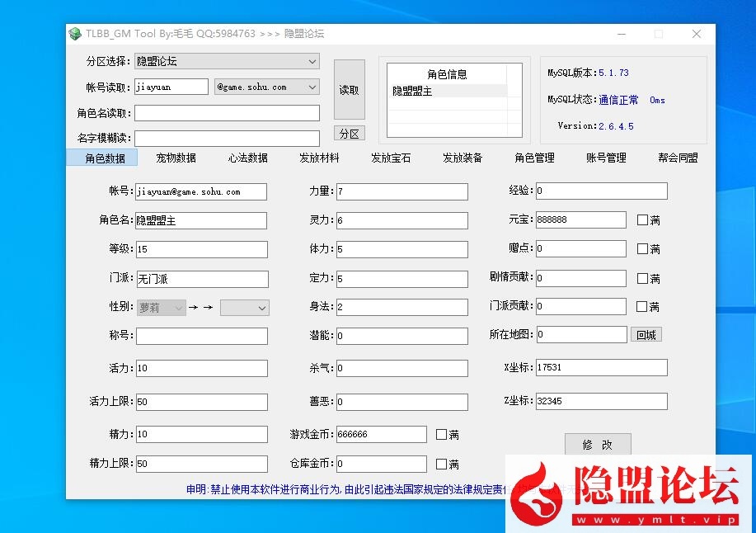Click the 回城 button next to 所在地图
Screen dimensions: 756x533
pyautogui.click(x=646, y=333)
